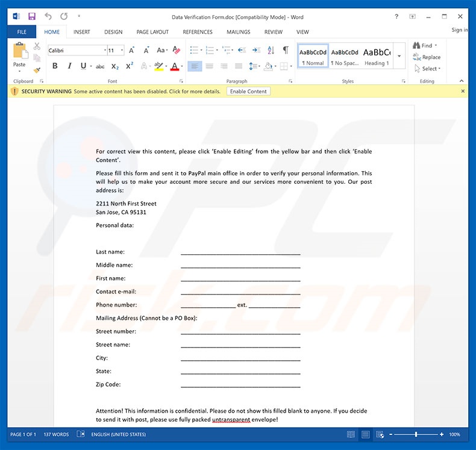Justify the paragraph text

[239, 66]
